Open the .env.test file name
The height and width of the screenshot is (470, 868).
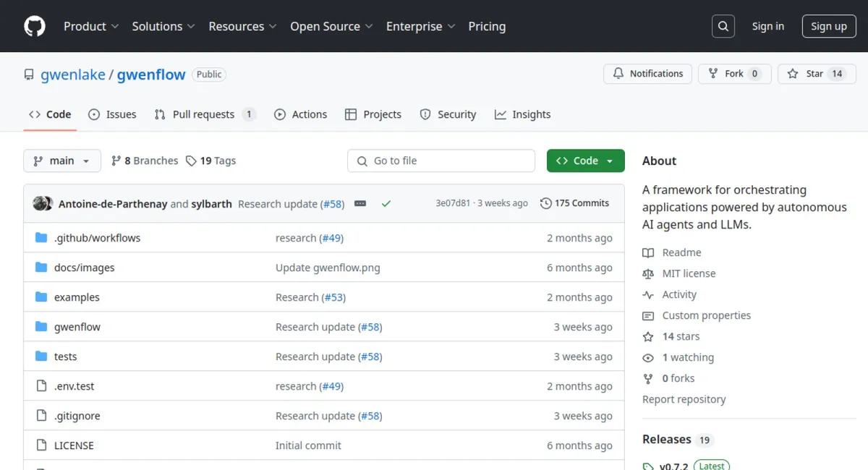coord(75,386)
